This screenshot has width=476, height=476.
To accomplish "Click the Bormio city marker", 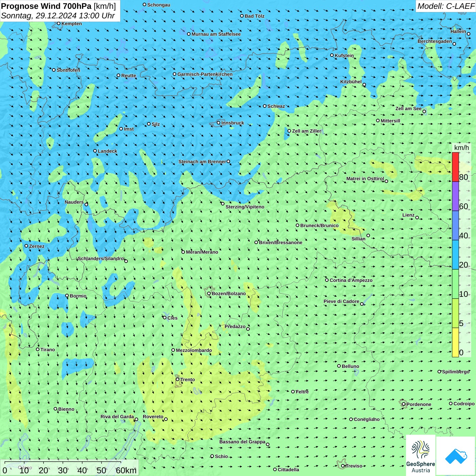I will point(67,296).
